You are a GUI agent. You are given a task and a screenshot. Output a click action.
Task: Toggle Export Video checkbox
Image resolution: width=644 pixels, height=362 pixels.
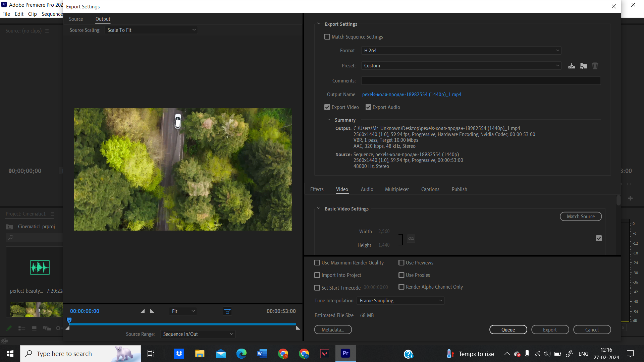[327, 107]
